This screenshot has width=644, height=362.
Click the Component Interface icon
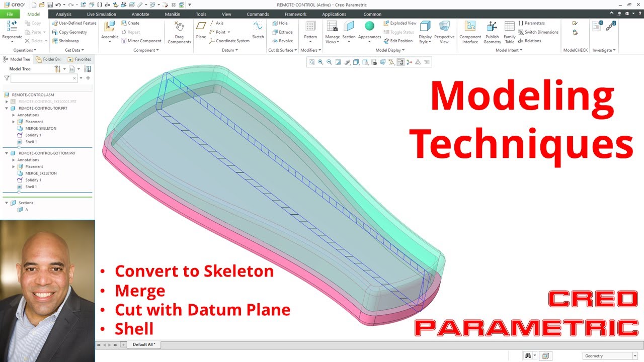(x=470, y=27)
